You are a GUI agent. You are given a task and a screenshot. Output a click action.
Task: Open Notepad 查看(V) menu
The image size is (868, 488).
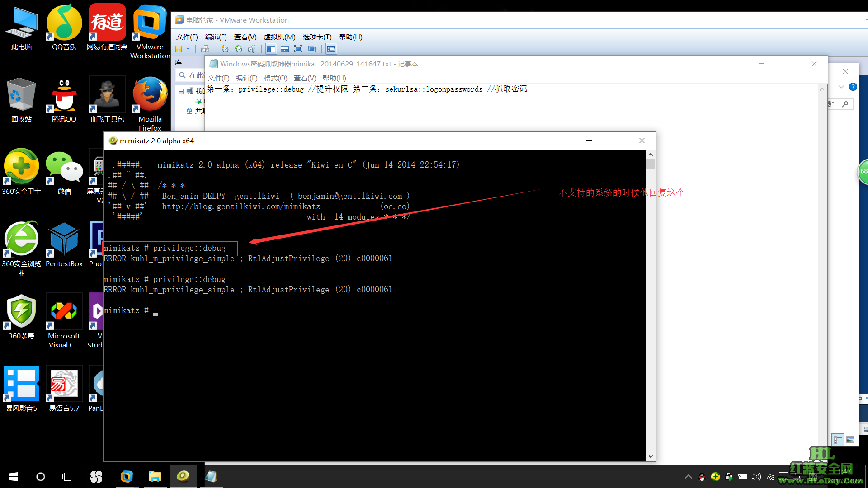coord(305,78)
